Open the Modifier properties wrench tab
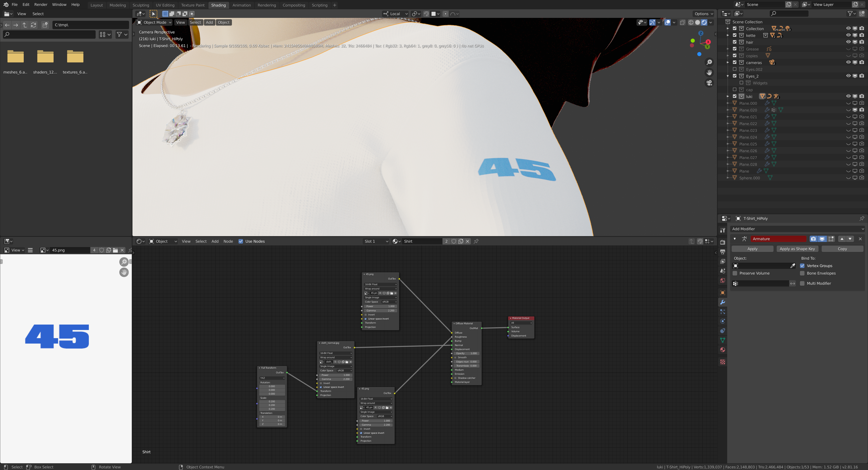Viewport: 868px width, 470px height. click(x=722, y=302)
